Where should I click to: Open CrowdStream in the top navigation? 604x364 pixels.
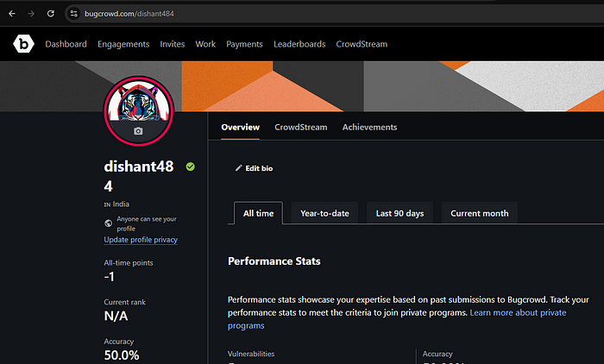(362, 44)
